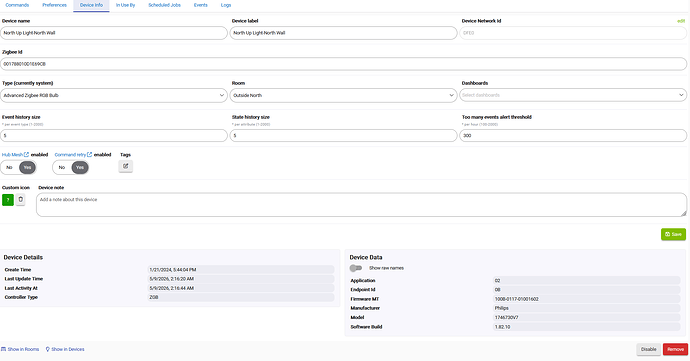Open the Hub Mesh help link

point(15,155)
